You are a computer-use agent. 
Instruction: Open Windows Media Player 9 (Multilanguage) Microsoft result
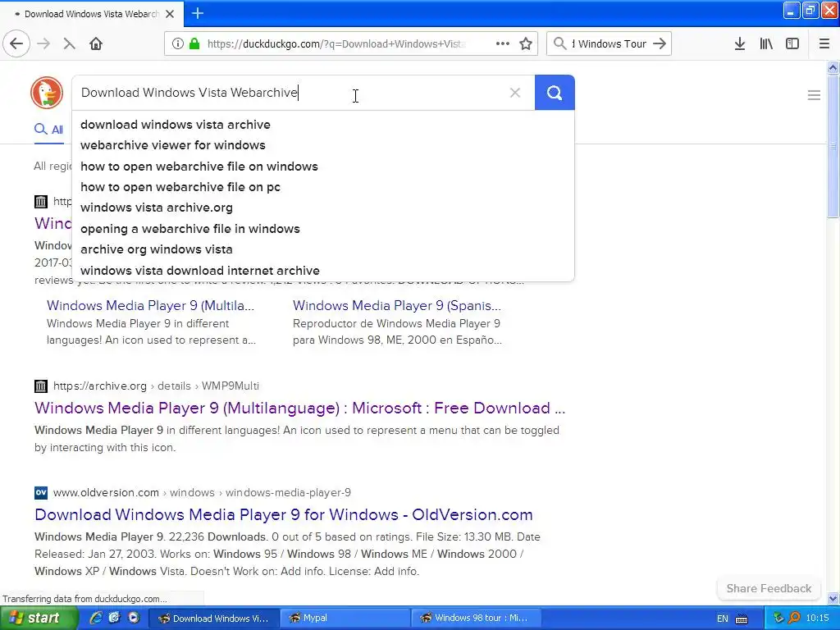[299, 409]
